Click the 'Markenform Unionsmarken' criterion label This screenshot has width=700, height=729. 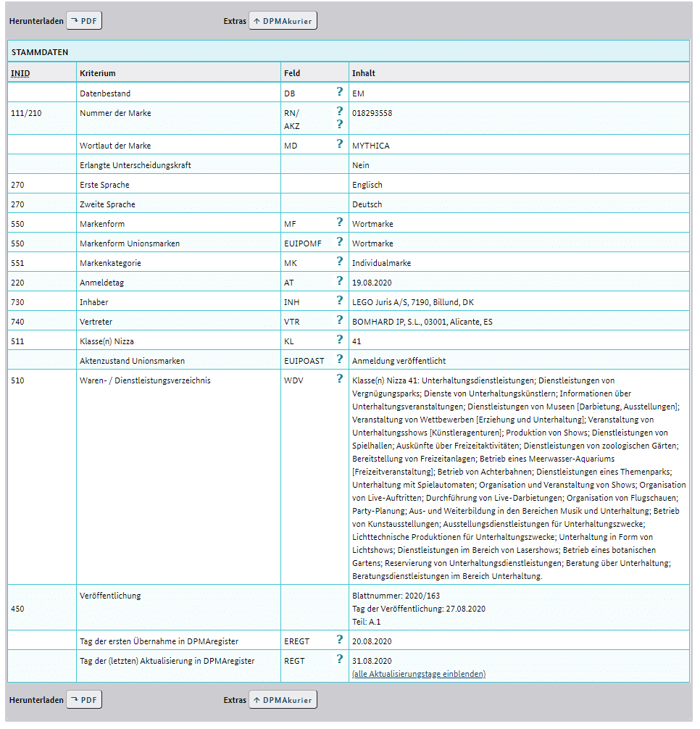coord(130,243)
